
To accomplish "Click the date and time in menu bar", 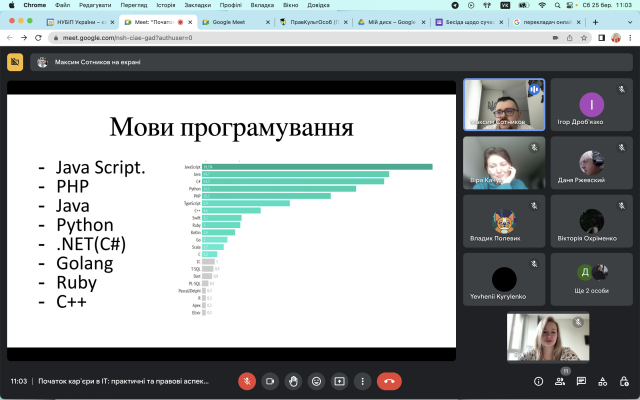I will click(607, 5).
